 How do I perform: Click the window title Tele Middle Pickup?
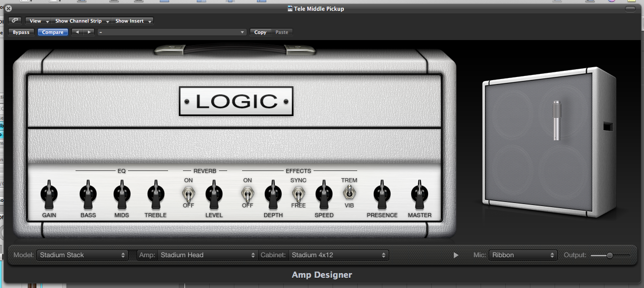tap(319, 9)
